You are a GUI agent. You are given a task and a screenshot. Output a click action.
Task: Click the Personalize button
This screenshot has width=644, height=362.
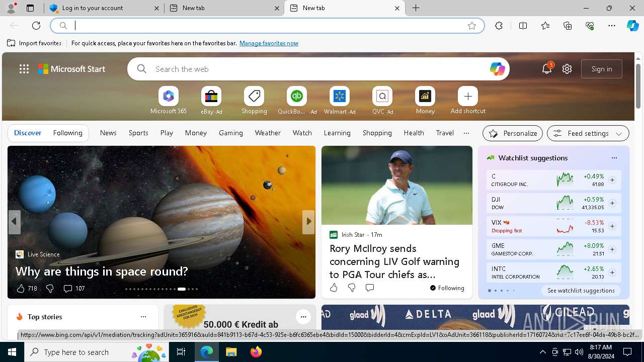coord(513,133)
